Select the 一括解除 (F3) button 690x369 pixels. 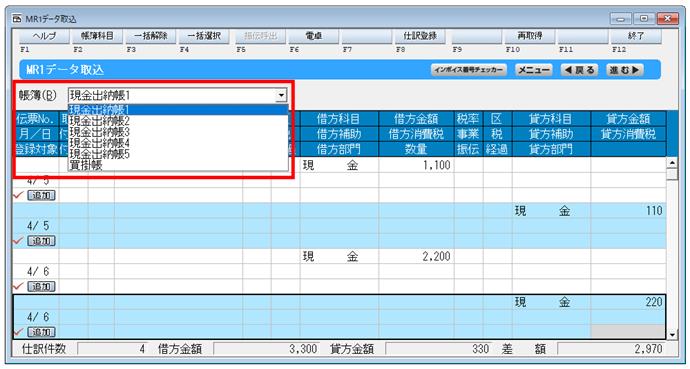click(x=150, y=37)
